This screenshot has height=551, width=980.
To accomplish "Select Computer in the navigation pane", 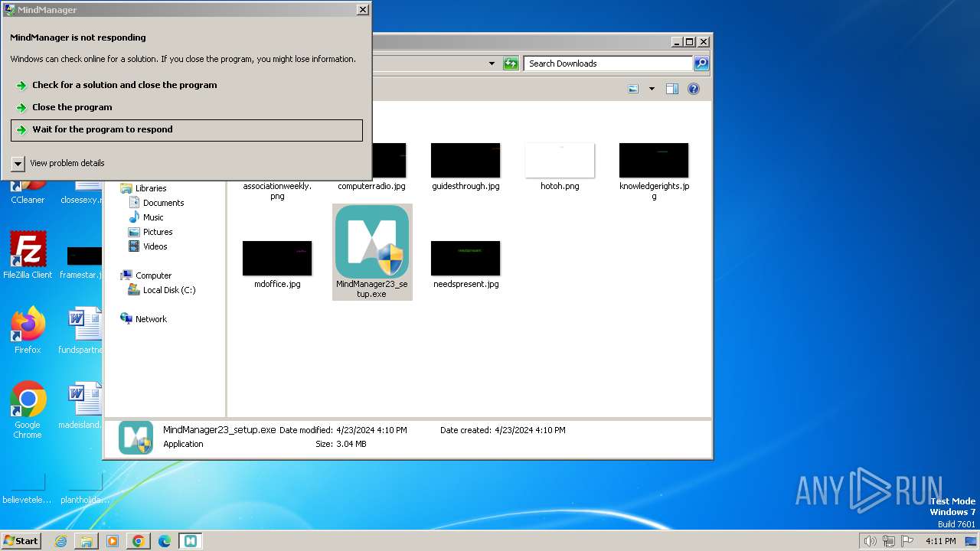I will coord(146,275).
